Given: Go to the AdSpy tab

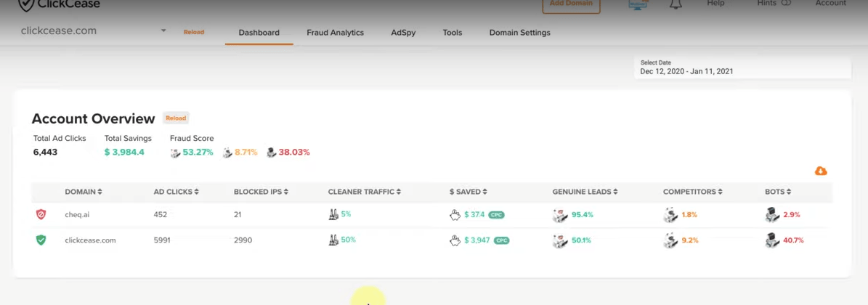Looking at the screenshot, I should coord(403,33).
